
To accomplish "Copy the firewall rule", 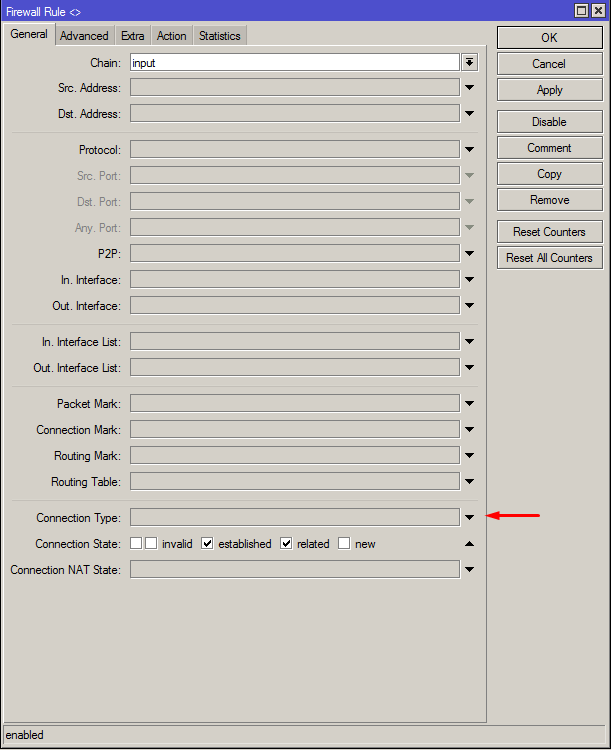I will [x=549, y=174].
